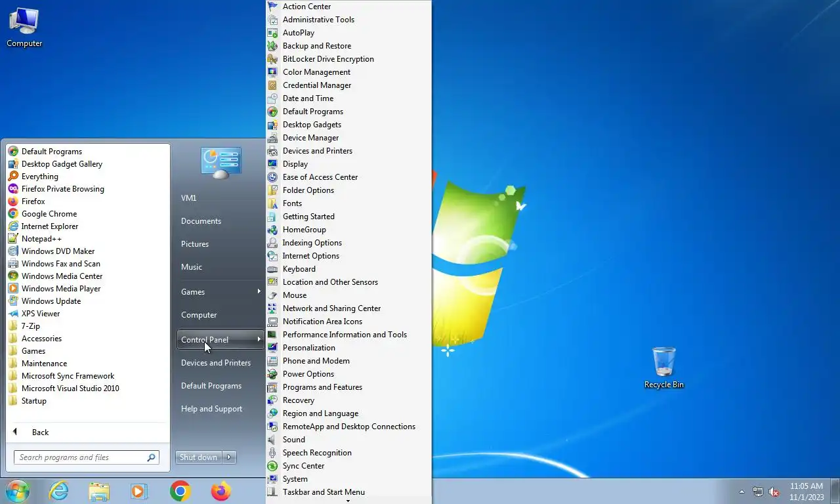Open the Shut down options arrow
The image size is (840, 504).
point(229,457)
